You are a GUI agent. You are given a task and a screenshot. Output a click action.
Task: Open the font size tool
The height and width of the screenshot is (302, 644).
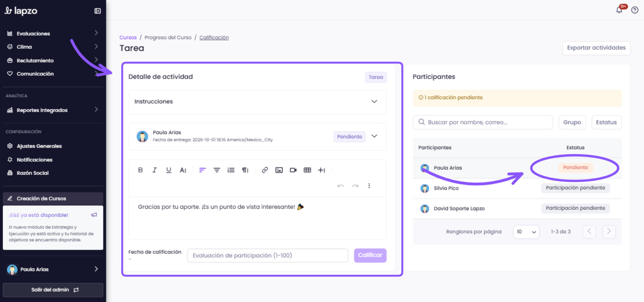pyautogui.click(x=183, y=170)
